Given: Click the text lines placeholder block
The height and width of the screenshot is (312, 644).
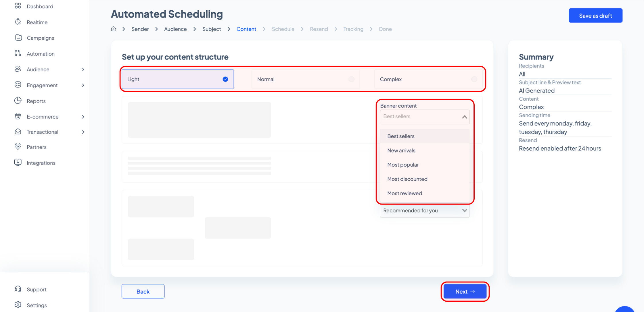Looking at the screenshot, I should pyautogui.click(x=199, y=166).
